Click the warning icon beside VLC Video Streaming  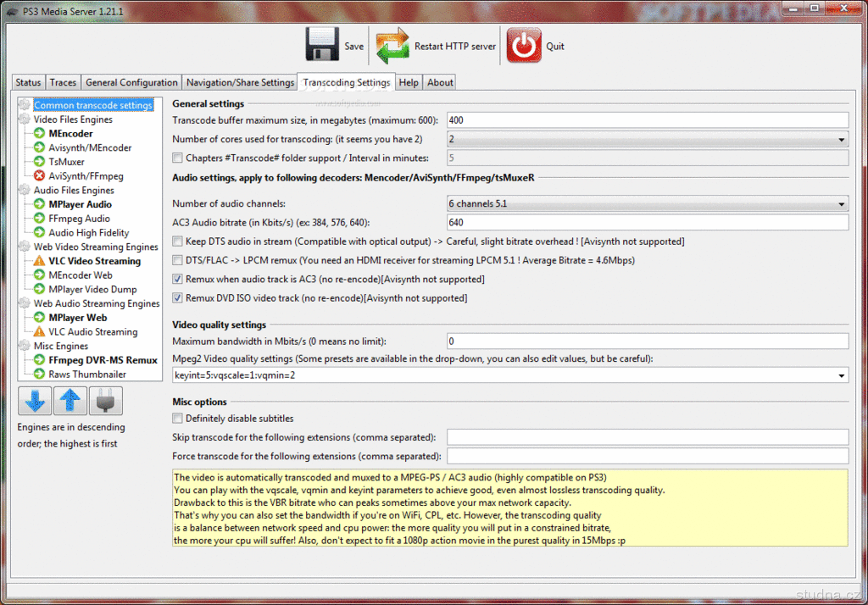pos(39,261)
